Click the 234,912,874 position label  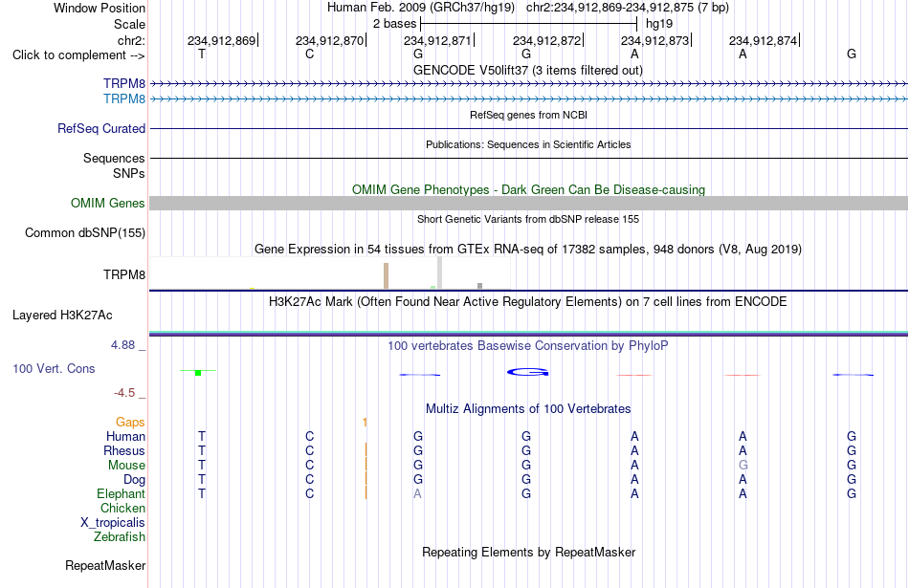tap(763, 40)
